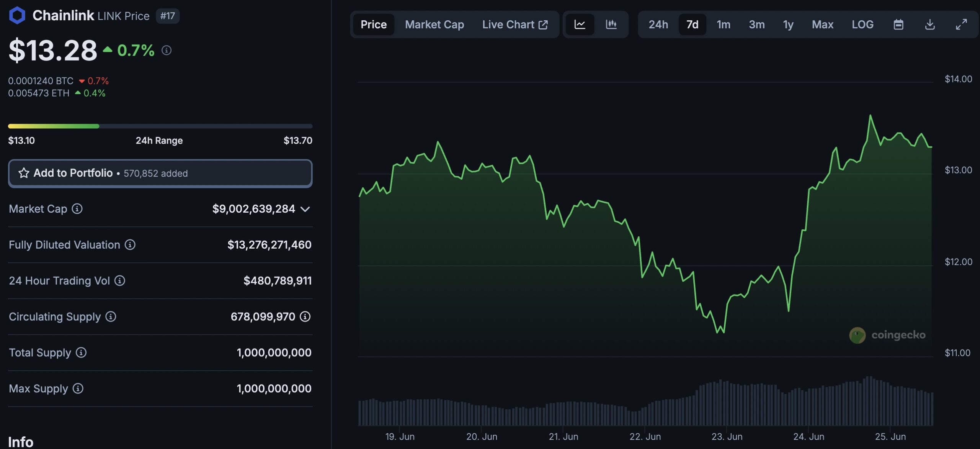Image resolution: width=980 pixels, height=449 pixels.
Task: Click the Market Cap info icon
Action: (77, 209)
